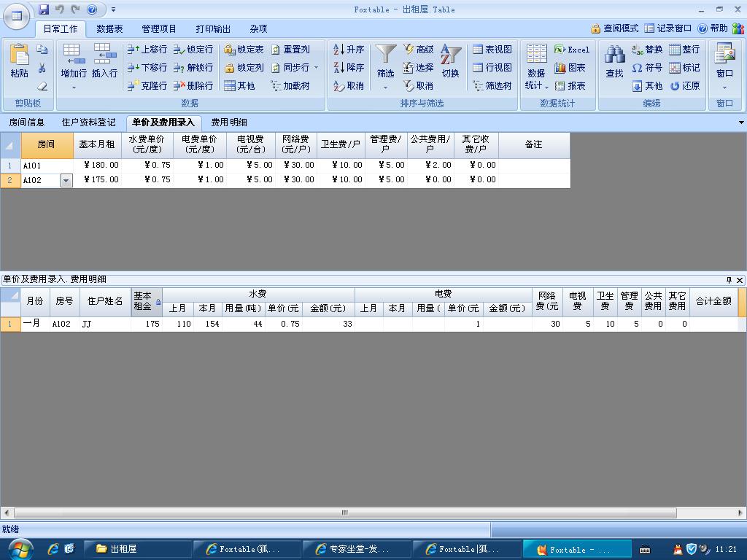Click the Cut scissors icon

point(42,68)
